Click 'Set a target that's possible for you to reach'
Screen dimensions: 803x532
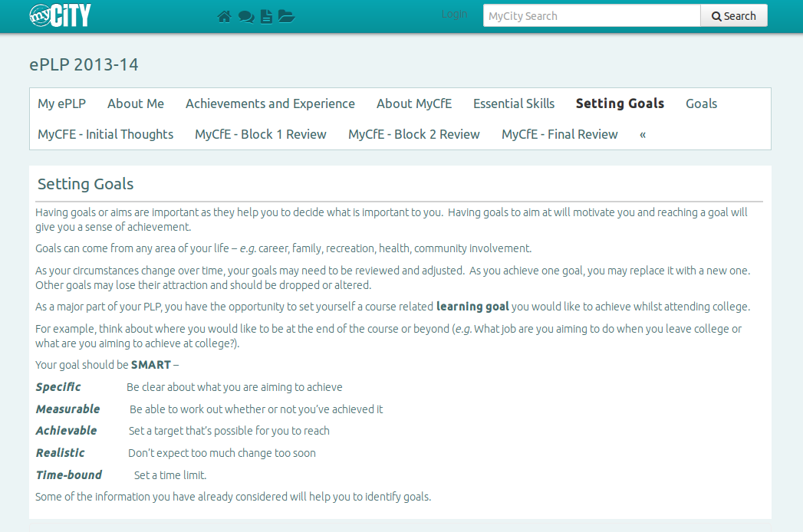229,431
